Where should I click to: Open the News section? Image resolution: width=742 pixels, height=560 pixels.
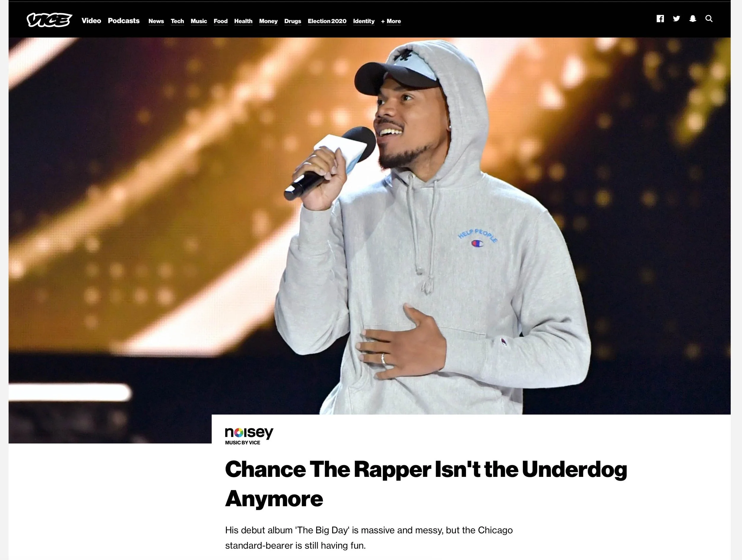156,21
